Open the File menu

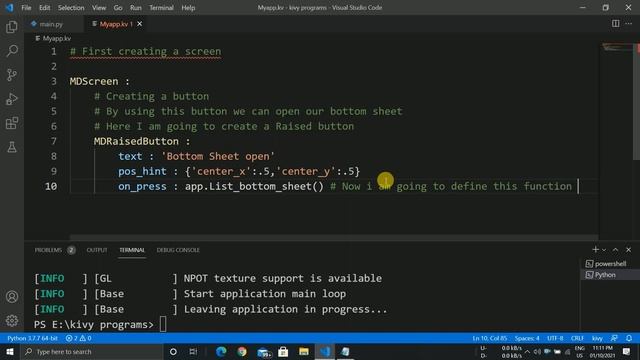coord(26,7)
